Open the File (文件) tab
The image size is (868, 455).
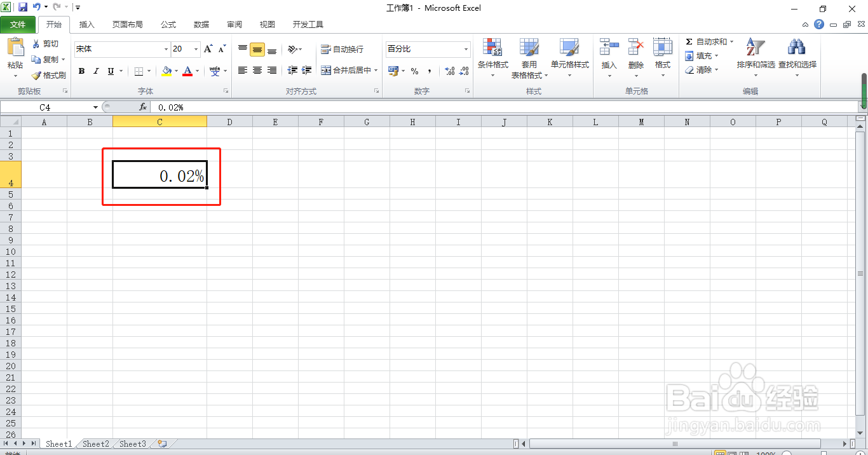pyautogui.click(x=18, y=25)
